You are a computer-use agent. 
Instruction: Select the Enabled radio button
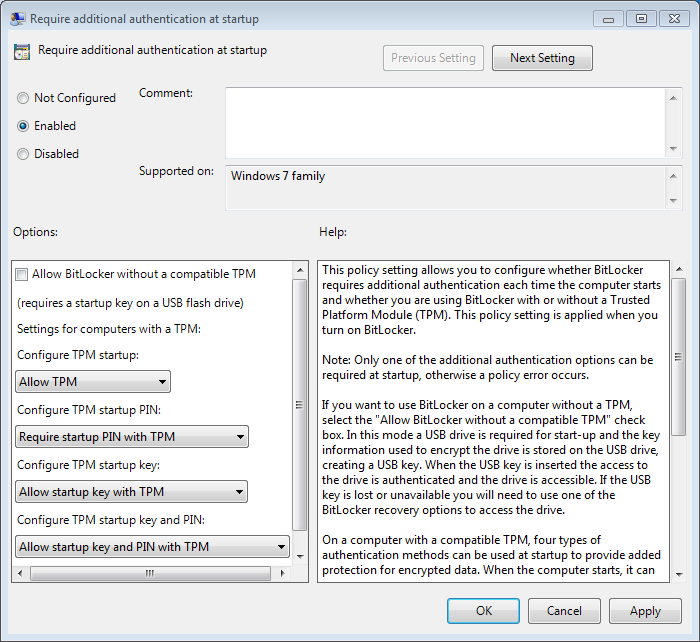[23, 126]
